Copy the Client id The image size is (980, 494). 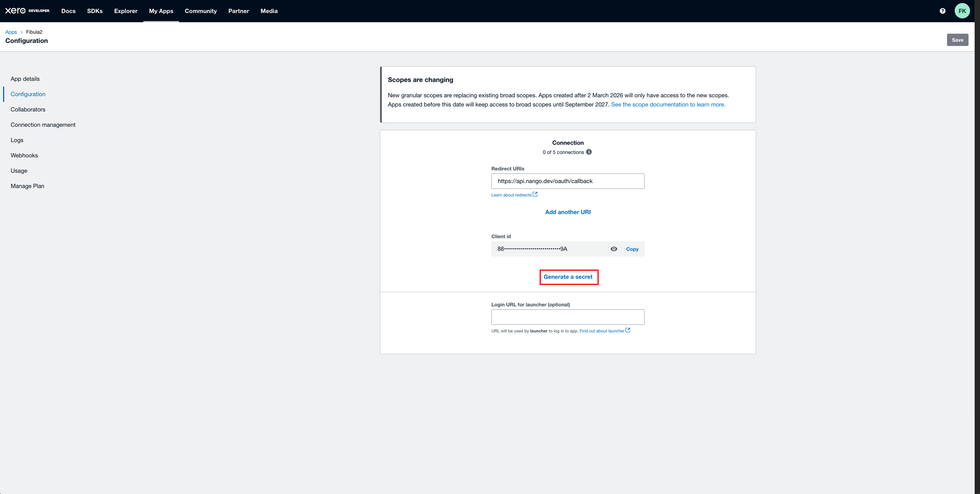(632, 249)
